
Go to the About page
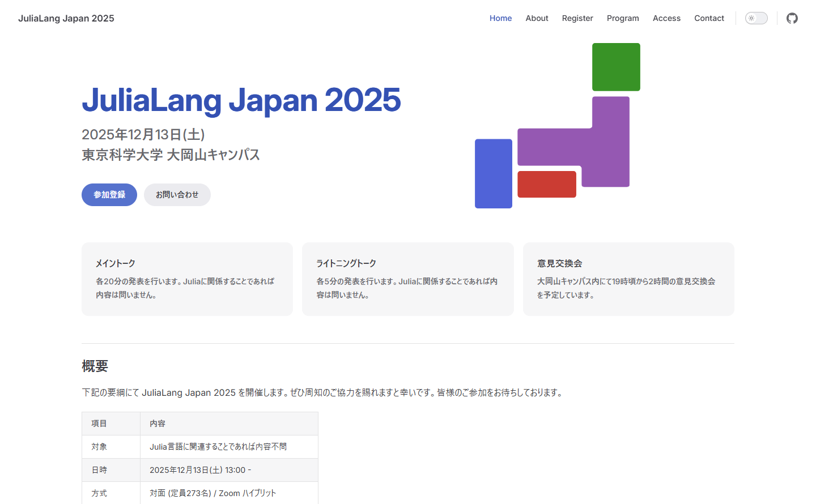pyautogui.click(x=537, y=18)
